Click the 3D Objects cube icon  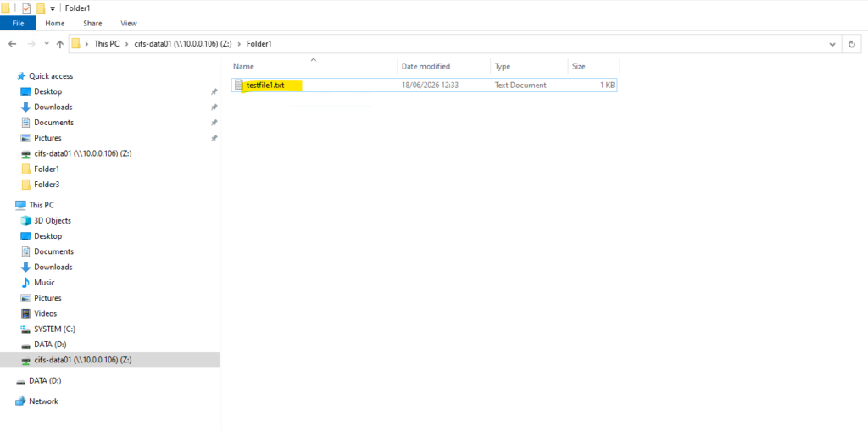[25, 220]
